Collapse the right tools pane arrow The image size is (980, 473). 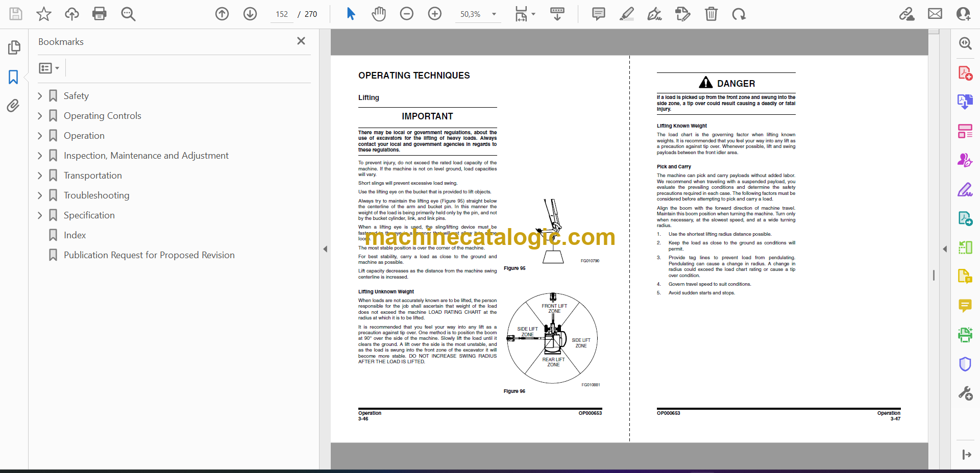tap(945, 249)
